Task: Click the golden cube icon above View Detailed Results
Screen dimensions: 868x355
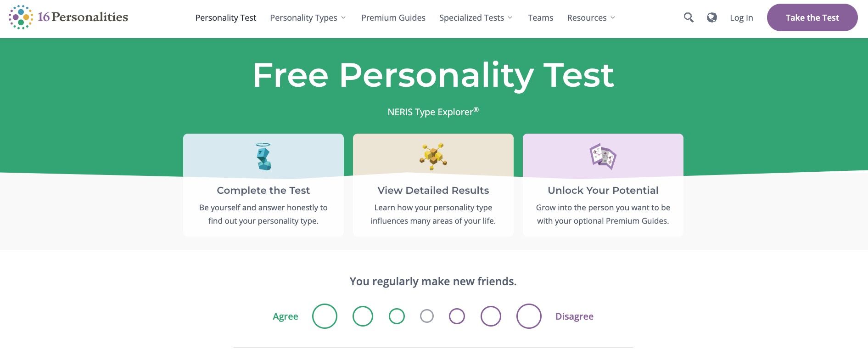Action: pyautogui.click(x=432, y=156)
